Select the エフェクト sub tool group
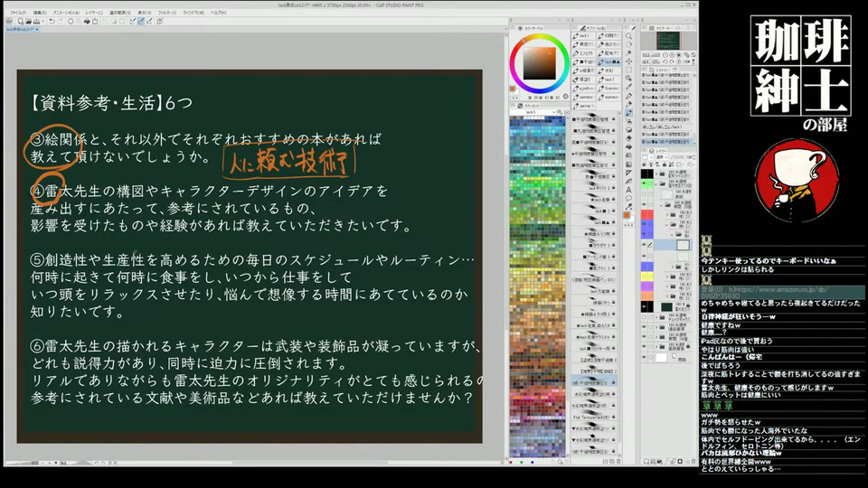This screenshot has height=488, width=868. coord(584,53)
